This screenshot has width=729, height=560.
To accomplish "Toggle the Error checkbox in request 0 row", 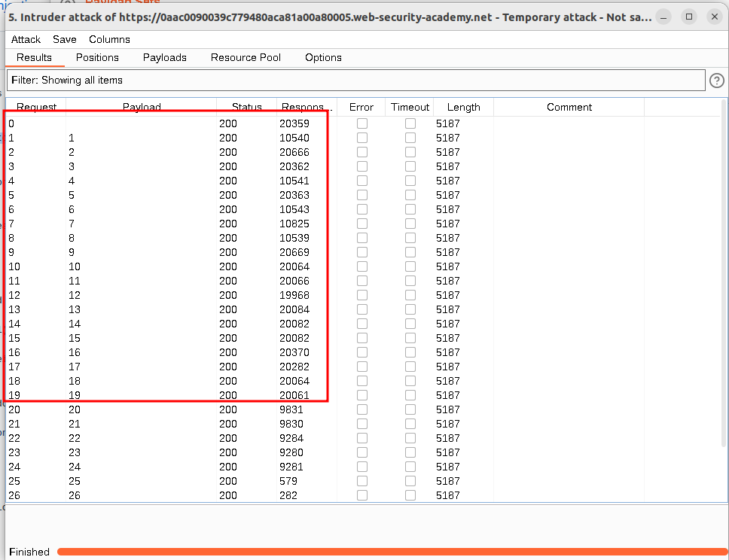I will 362,123.
